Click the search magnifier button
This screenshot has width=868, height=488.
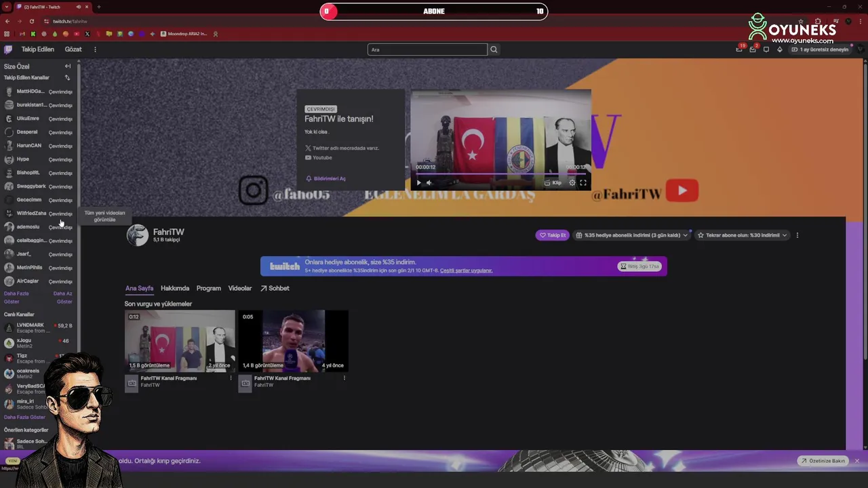point(494,49)
